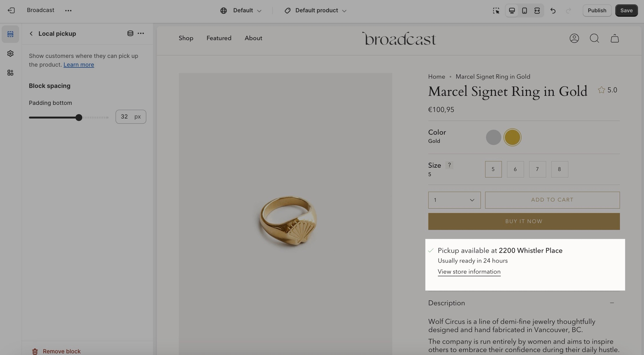Select ring size 8 option
Screen dimensions: 644x355
pyautogui.click(x=559, y=169)
